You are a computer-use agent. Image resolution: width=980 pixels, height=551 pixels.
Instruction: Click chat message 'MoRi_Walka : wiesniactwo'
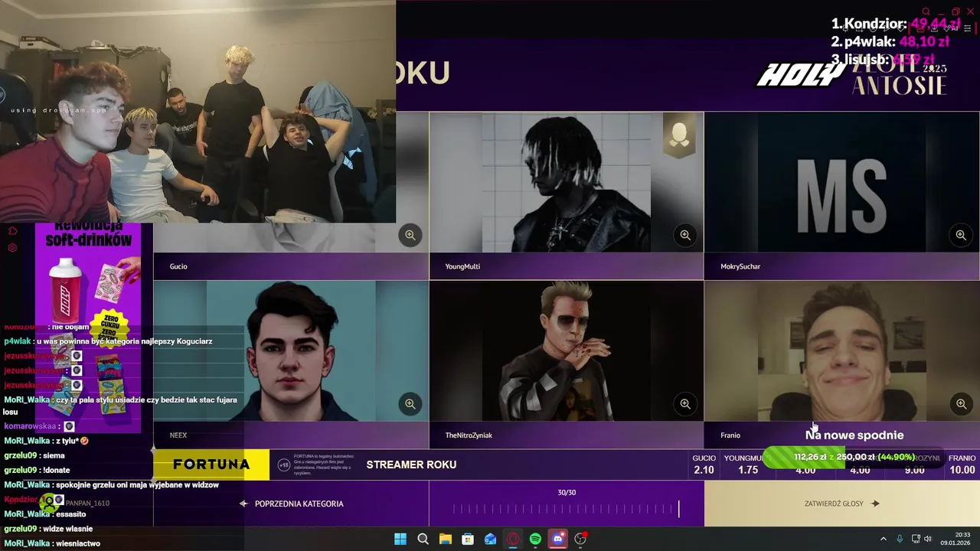52,543
